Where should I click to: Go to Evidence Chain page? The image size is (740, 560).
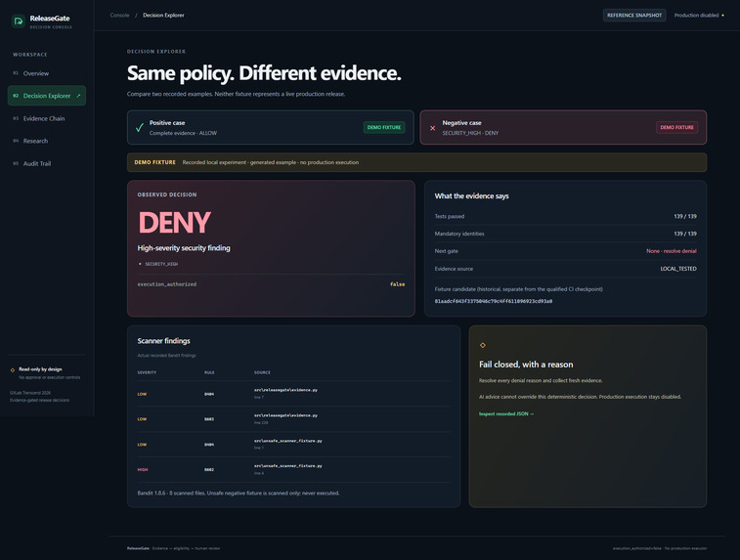coord(47,118)
